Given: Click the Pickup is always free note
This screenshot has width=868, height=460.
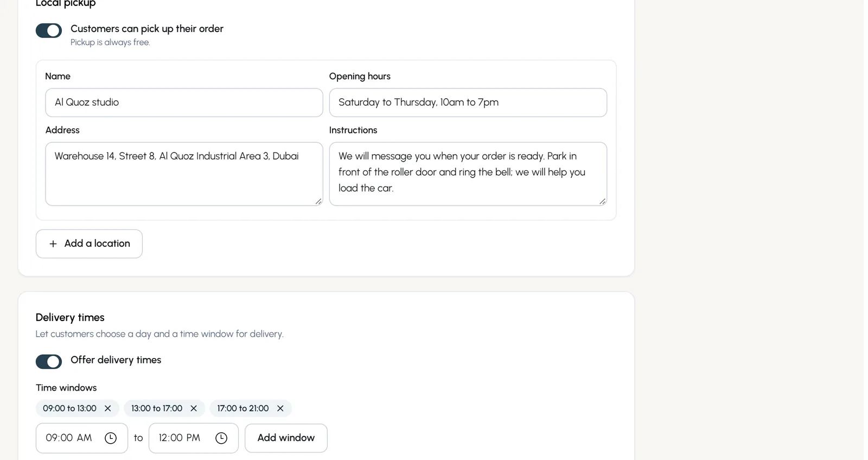Looking at the screenshot, I should (110, 42).
